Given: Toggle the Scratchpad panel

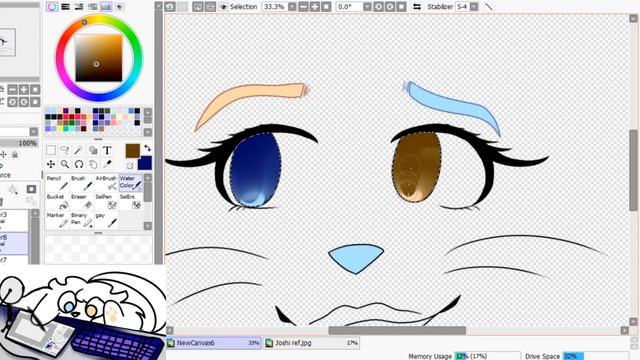Looking at the screenshot, I should 120,7.
